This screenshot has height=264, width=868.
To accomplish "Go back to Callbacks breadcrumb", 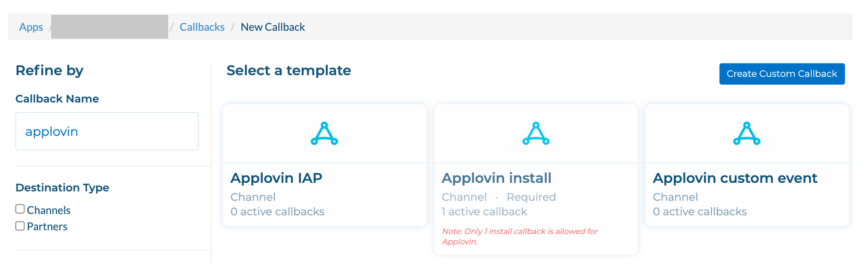I will (202, 27).
